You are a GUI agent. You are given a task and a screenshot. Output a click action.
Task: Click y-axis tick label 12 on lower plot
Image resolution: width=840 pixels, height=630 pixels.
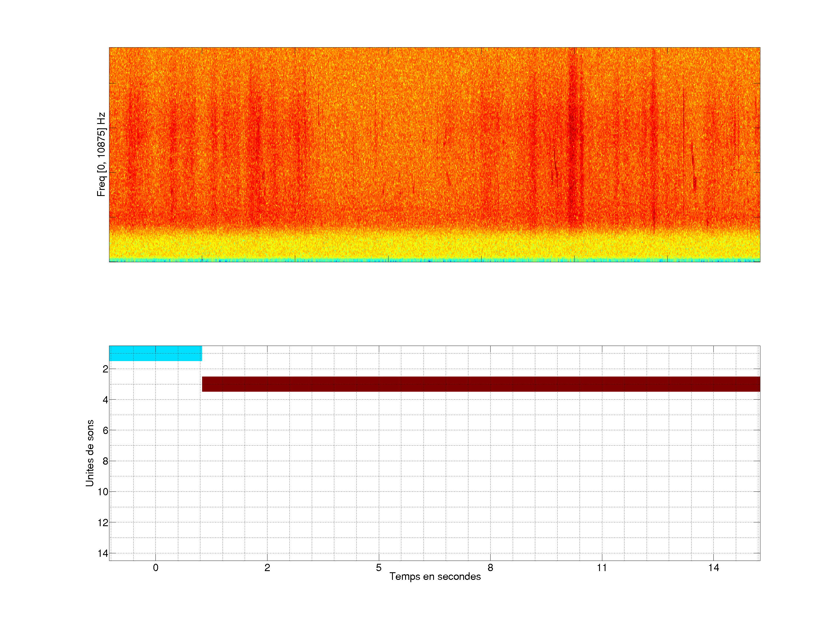pos(103,523)
